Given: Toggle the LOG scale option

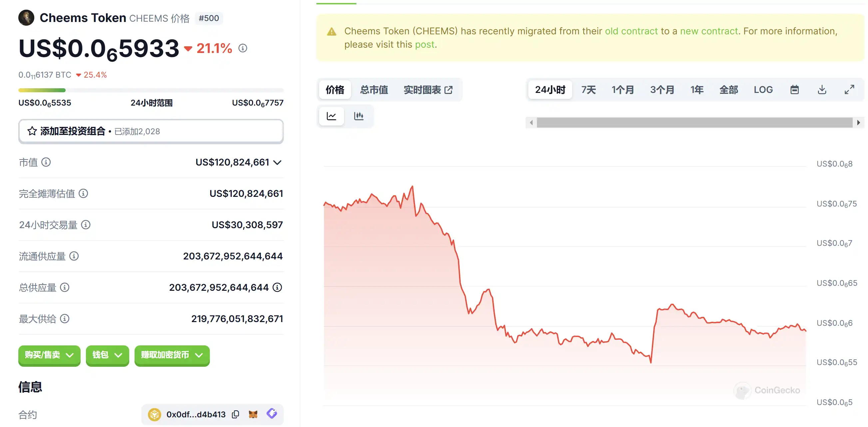Looking at the screenshot, I should click(763, 90).
